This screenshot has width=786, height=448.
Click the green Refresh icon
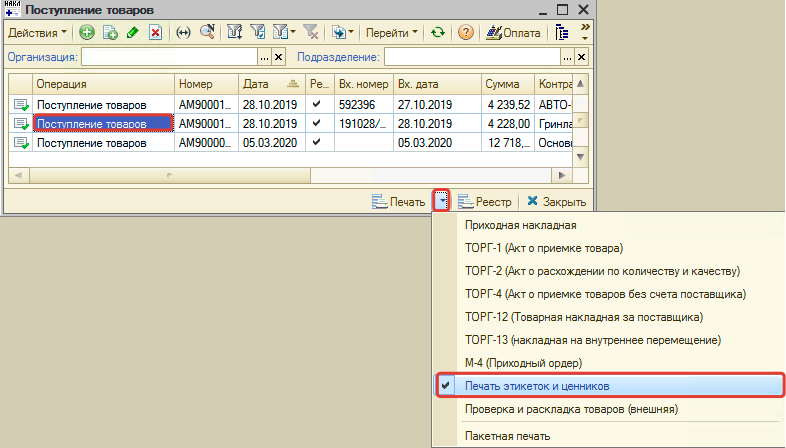[x=438, y=33]
